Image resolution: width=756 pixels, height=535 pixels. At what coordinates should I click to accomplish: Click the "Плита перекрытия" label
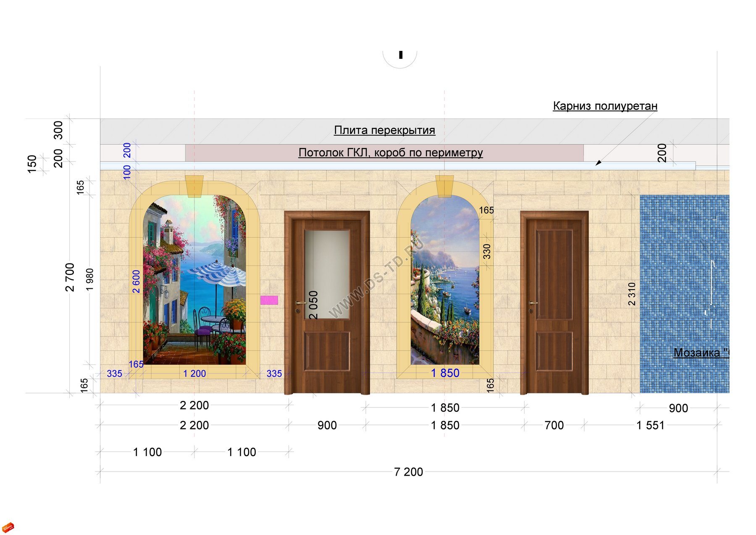tap(385, 130)
